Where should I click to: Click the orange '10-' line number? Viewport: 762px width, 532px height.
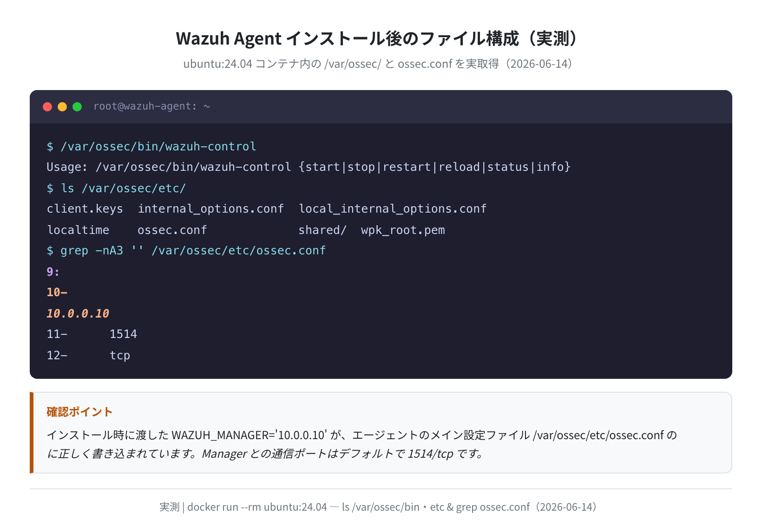coord(57,292)
